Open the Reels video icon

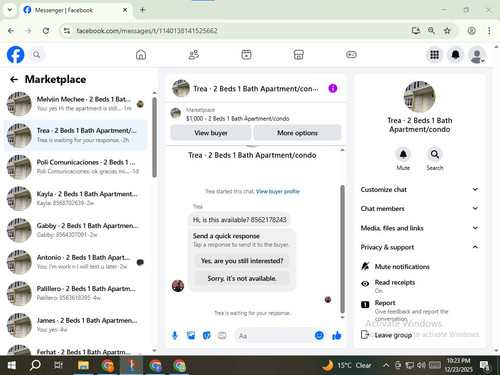click(x=246, y=55)
